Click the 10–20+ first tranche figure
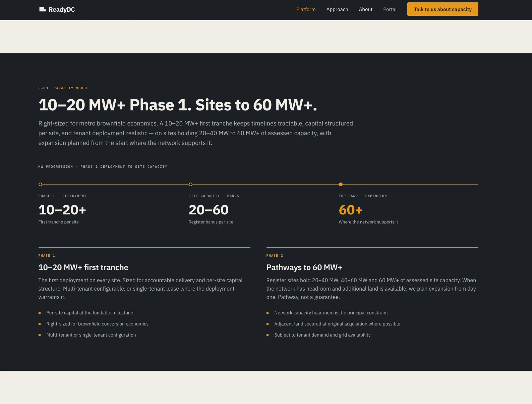This screenshot has width=532, height=404. click(x=62, y=210)
